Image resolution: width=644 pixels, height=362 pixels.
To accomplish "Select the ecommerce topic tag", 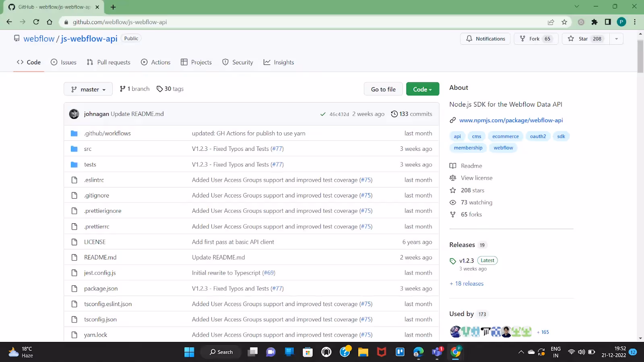I will coord(506,136).
